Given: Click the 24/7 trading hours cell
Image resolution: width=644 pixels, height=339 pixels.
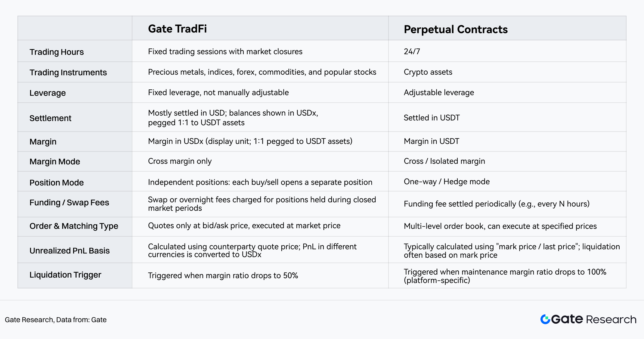Looking at the screenshot, I should pyautogui.click(x=412, y=51).
